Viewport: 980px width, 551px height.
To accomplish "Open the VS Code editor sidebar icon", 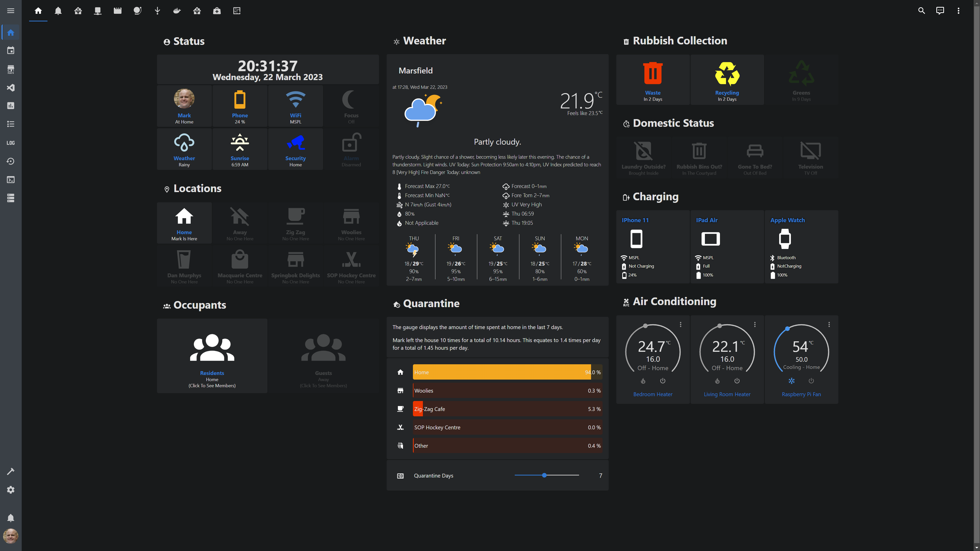I will coord(11,88).
